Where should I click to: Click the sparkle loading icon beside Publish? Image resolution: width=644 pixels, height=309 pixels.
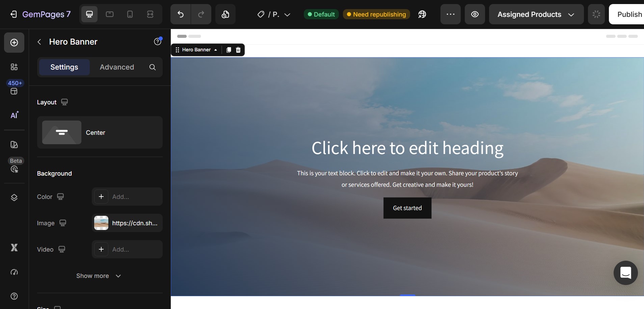596,14
